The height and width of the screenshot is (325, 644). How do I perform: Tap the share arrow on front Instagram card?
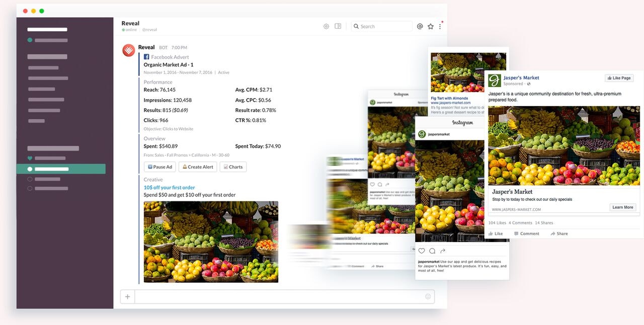tap(443, 251)
